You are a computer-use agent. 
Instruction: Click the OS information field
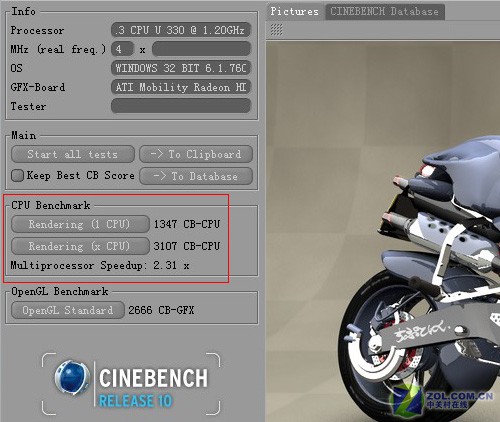181,68
